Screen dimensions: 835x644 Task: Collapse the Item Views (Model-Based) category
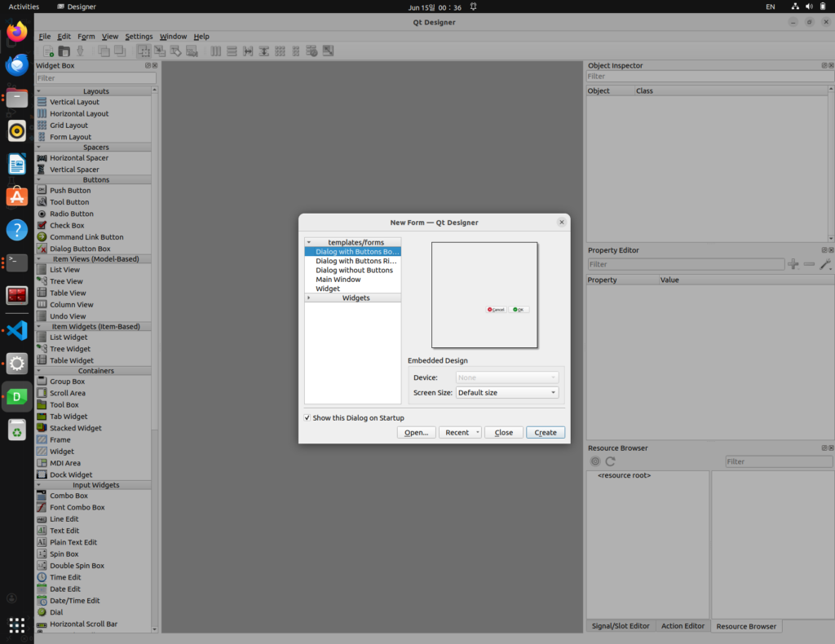pos(39,258)
